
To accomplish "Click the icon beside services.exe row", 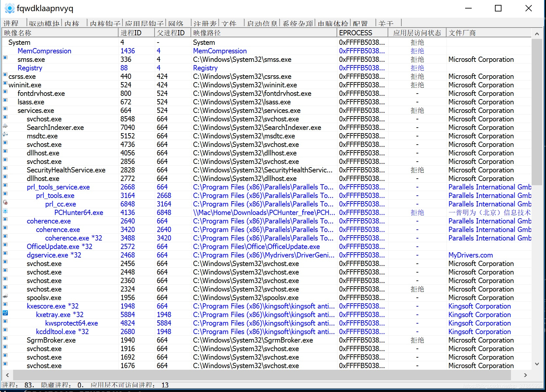I will pyautogui.click(x=5, y=109).
